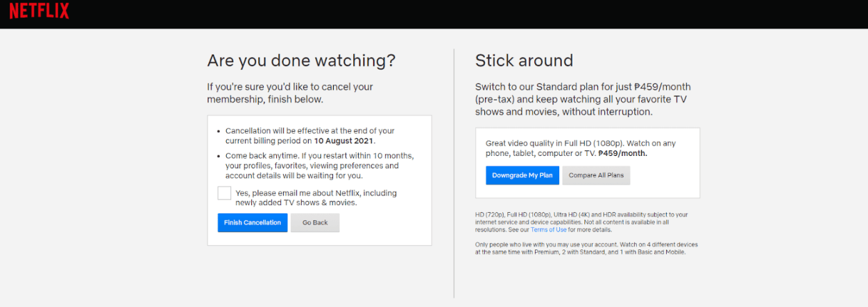Open Compare All Plans
This screenshot has width=868, height=307.
tap(596, 175)
